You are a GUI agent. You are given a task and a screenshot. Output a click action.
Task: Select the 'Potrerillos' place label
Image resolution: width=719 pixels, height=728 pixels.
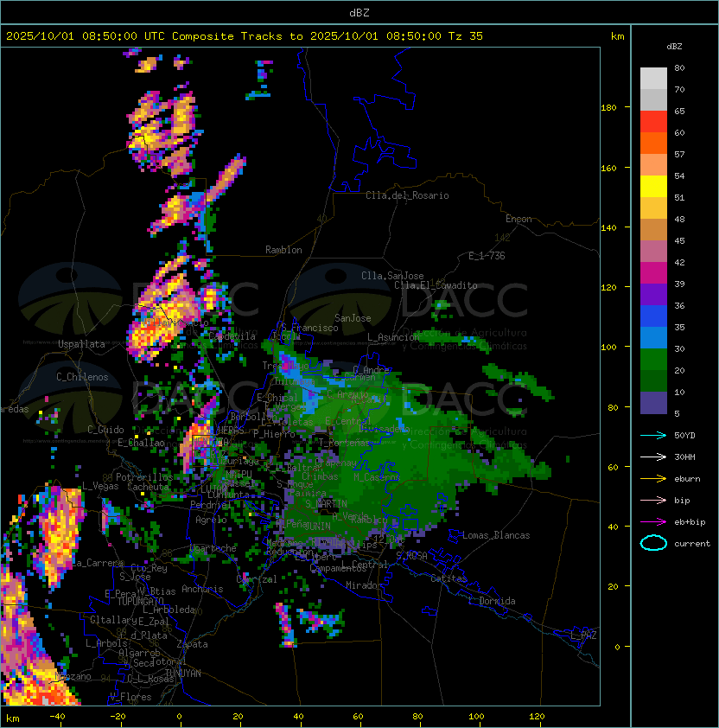pyautogui.click(x=144, y=477)
